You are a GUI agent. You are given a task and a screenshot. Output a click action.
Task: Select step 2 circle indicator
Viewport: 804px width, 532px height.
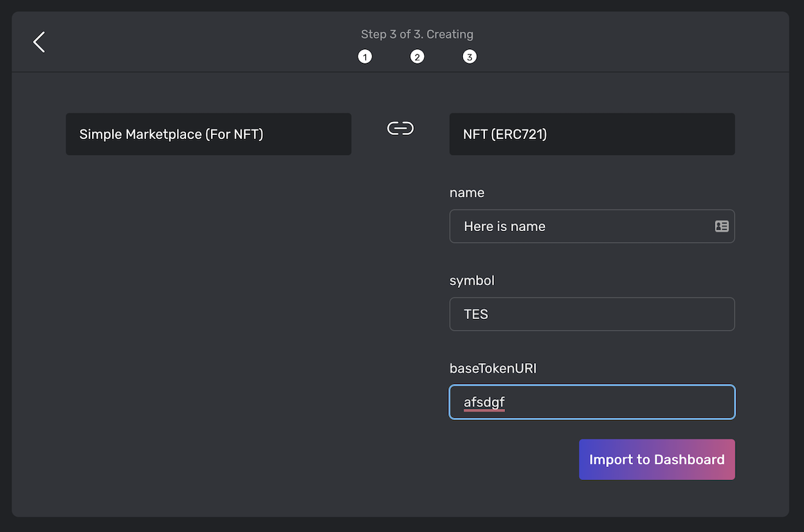click(x=417, y=57)
